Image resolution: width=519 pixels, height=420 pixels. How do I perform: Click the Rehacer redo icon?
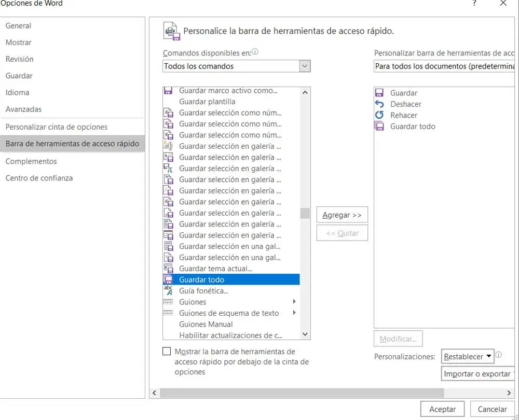pos(379,115)
